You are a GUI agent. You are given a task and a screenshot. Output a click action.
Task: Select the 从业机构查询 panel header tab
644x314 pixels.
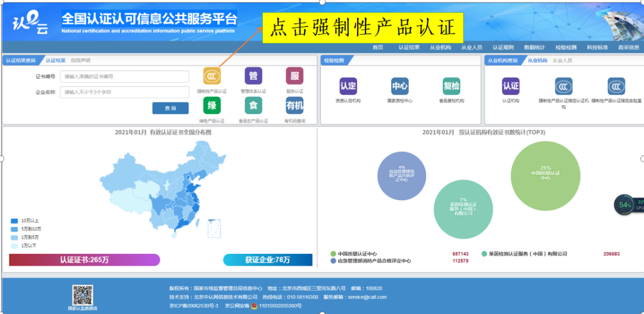coord(502,61)
